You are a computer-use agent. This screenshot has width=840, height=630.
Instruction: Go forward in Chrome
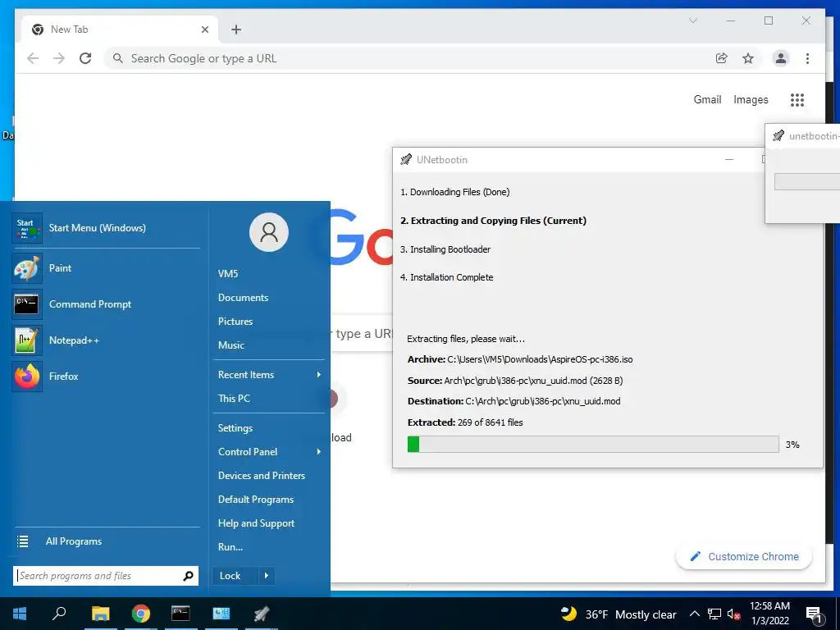[x=59, y=58]
